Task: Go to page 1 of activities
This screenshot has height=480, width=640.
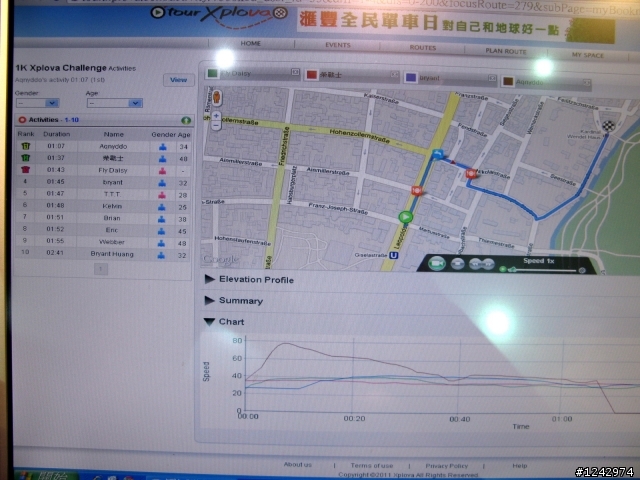Action: pos(101,269)
